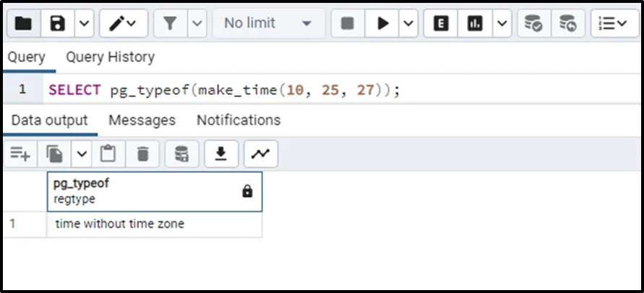Switch to the Query History tab

[110, 56]
